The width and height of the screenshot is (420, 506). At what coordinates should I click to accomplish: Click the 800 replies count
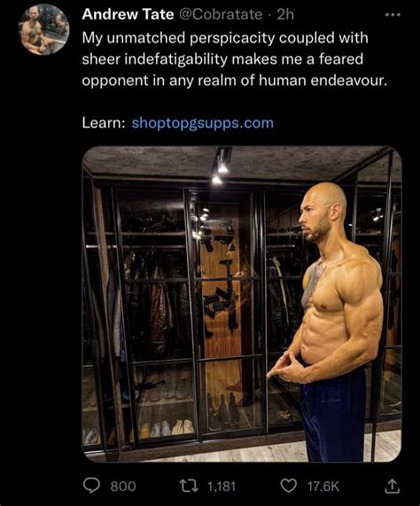[x=123, y=486]
